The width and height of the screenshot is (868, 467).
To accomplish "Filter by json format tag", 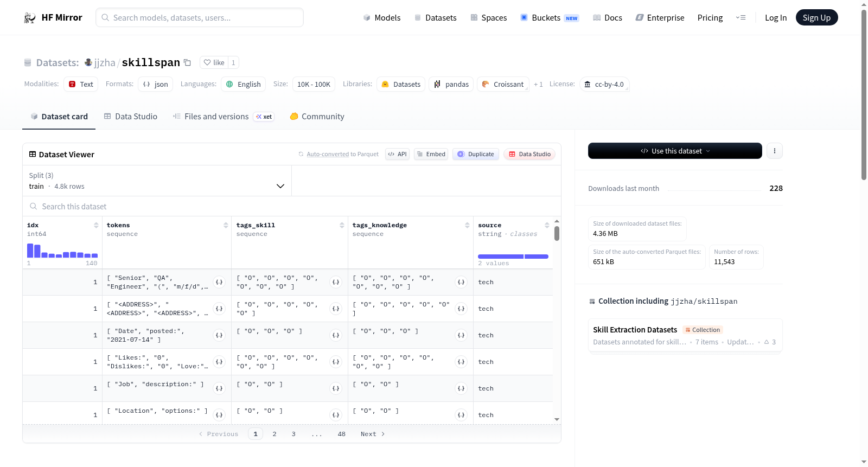I will pos(155,84).
